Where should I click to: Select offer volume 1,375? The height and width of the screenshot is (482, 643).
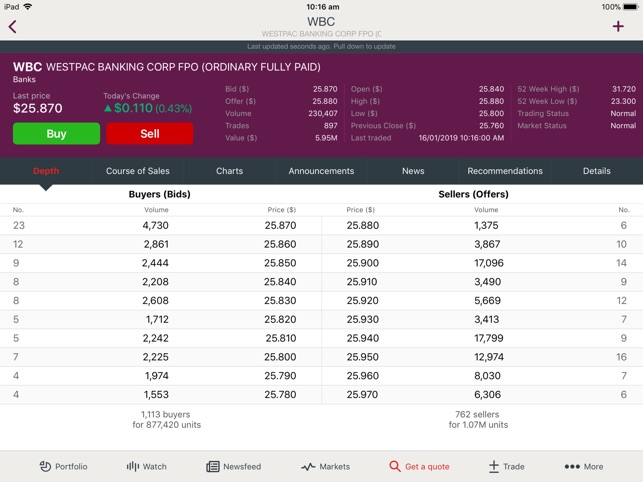point(486,225)
